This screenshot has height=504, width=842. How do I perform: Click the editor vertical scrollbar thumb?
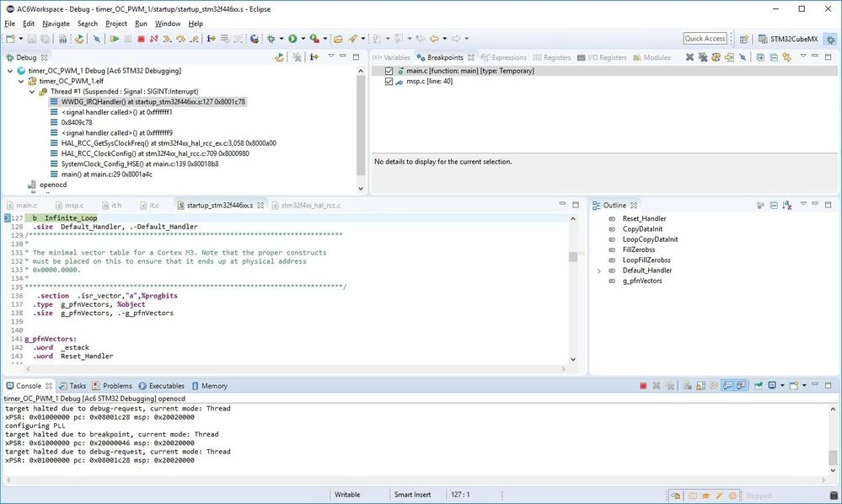(x=573, y=256)
